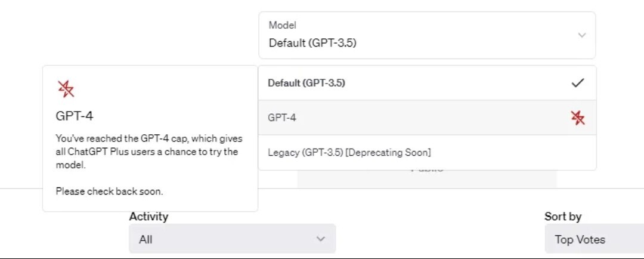Expand the Activity dropdown chevron
The height and width of the screenshot is (259, 644).
pyautogui.click(x=321, y=239)
